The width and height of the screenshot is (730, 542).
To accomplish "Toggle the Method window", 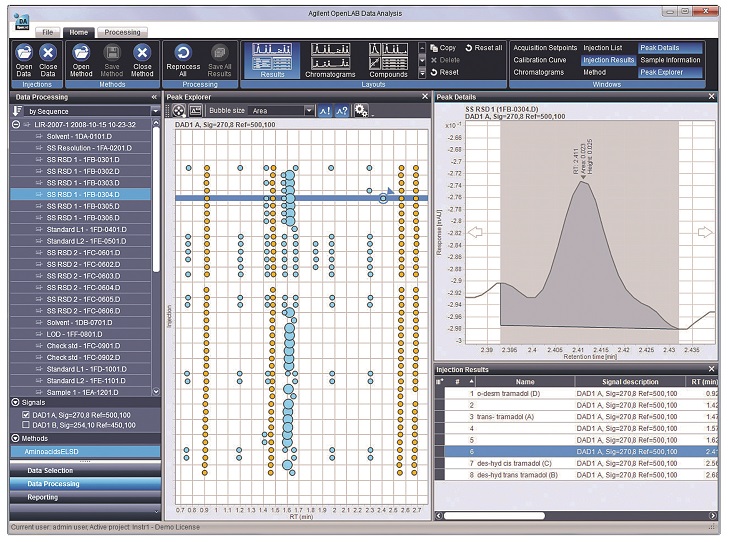I will (x=594, y=72).
